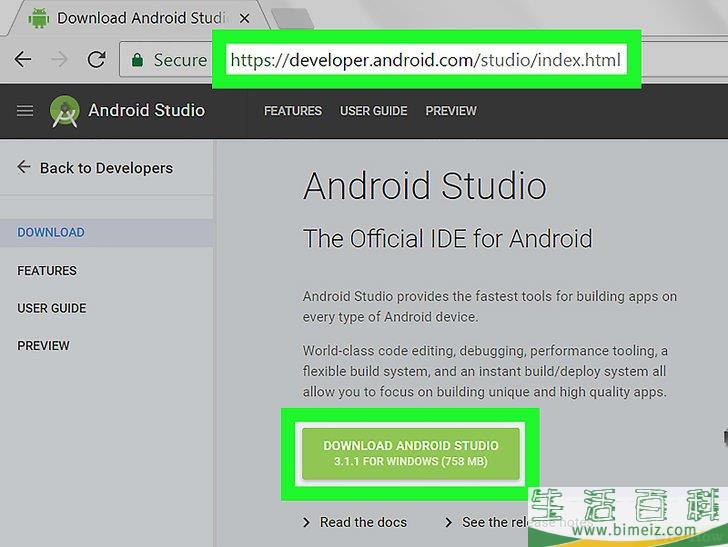This screenshot has width=728, height=547.
Task: Click Android favicon on browser tab
Action: 38,18
